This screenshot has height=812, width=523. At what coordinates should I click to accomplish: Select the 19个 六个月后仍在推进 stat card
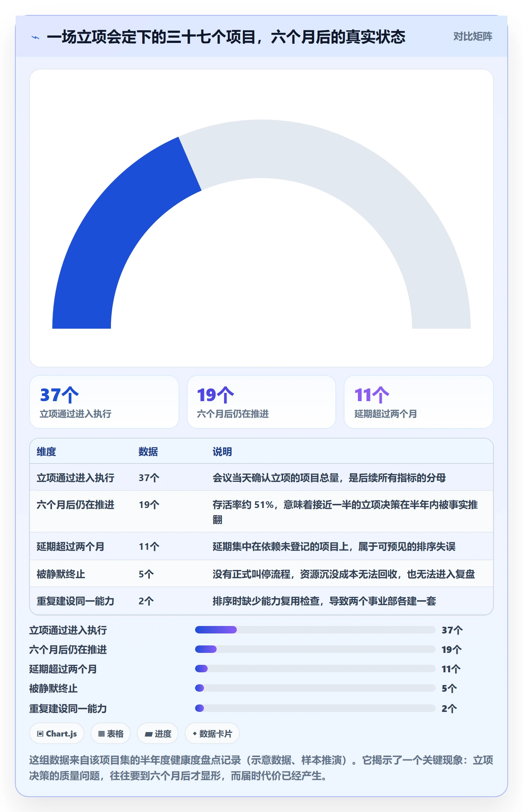tap(261, 402)
